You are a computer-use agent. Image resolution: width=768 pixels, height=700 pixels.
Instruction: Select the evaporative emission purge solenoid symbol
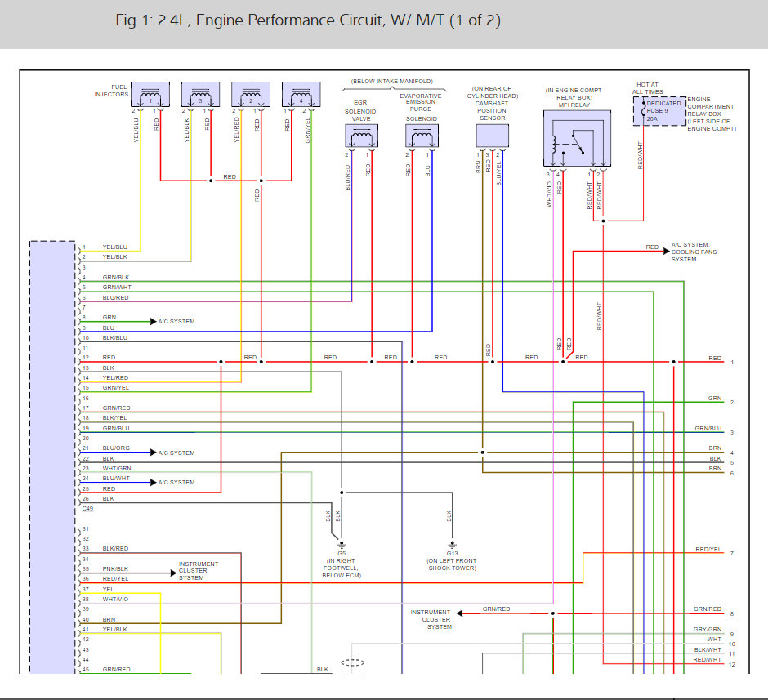422,136
